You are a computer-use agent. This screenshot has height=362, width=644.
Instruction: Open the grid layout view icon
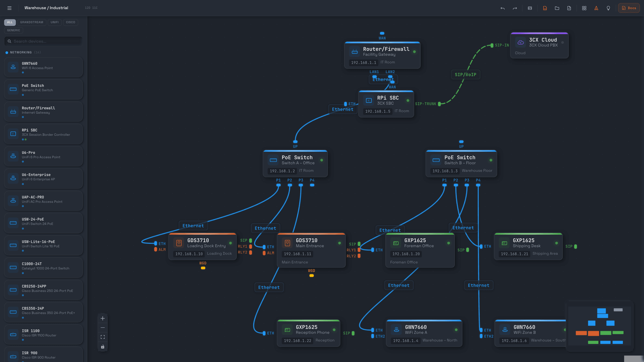click(x=584, y=8)
